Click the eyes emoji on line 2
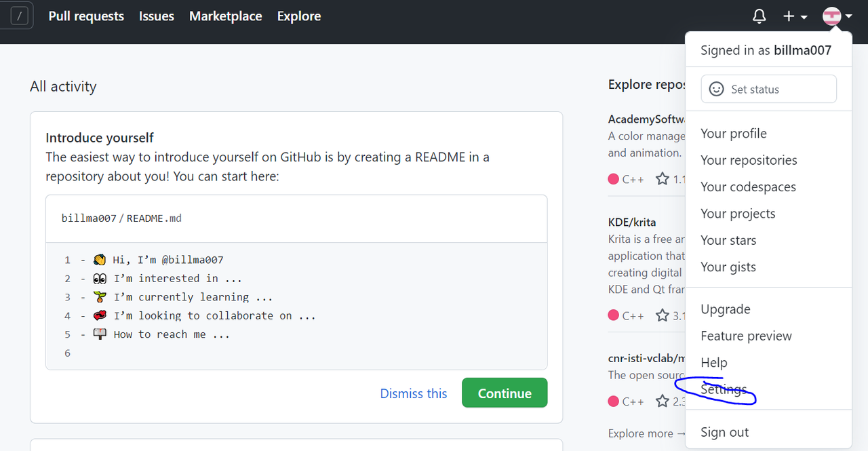The height and width of the screenshot is (451, 868). tap(100, 278)
